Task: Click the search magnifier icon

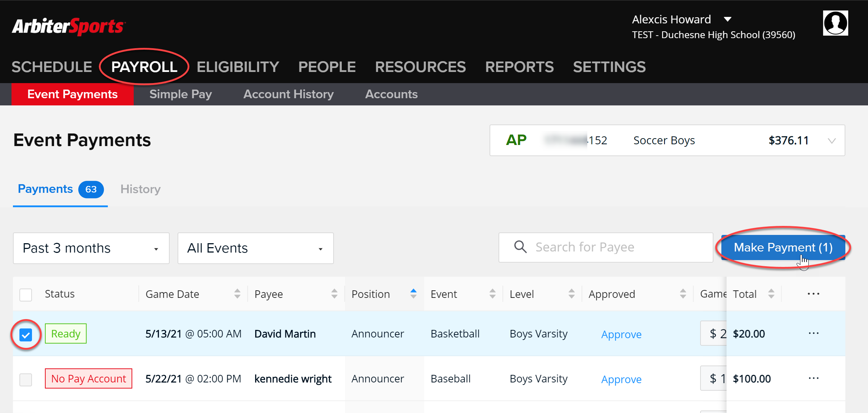Action: pyautogui.click(x=520, y=247)
